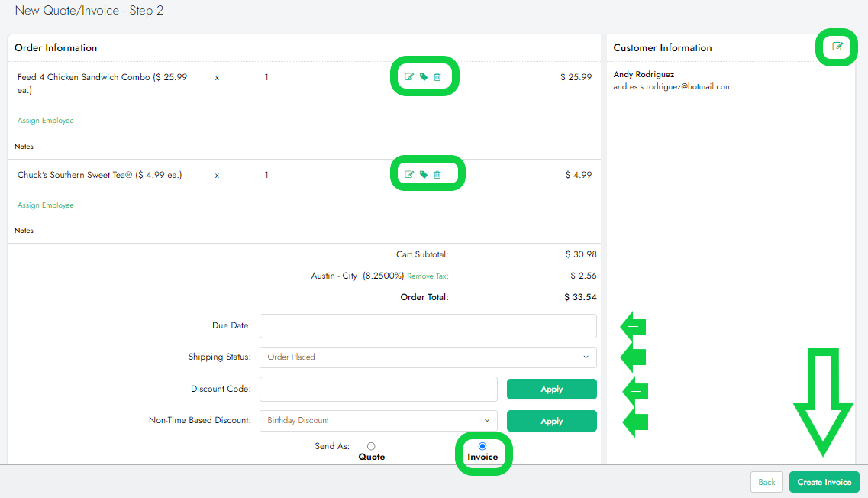This screenshot has height=498, width=868.
Task: Expand the Non-Time Based Discount dropdown
Action: point(378,421)
